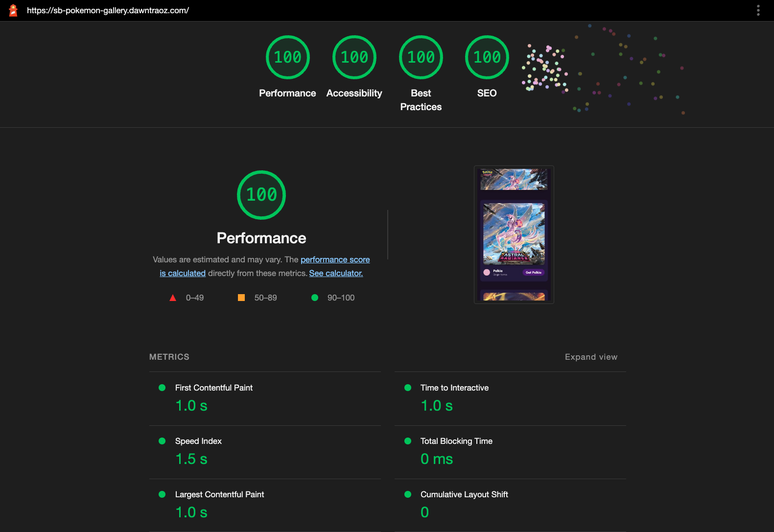Click the '0–49' legend range text

click(195, 298)
